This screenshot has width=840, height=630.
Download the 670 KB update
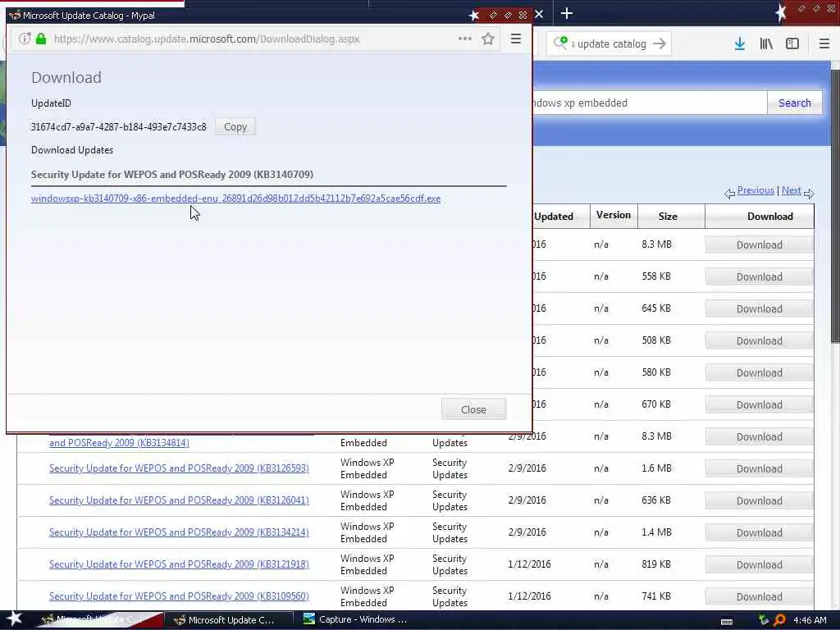coord(759,405)
